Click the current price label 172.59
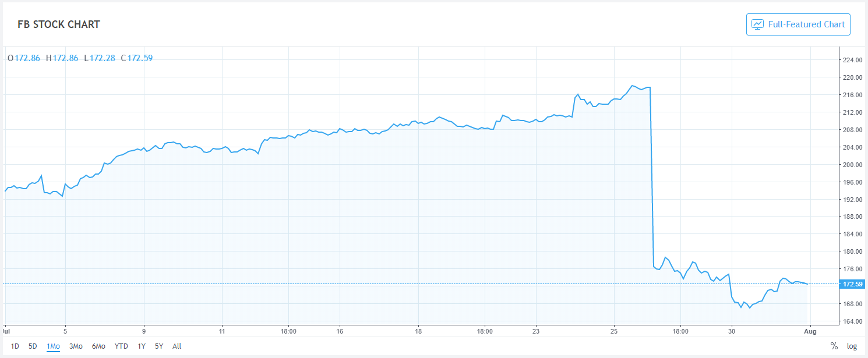Viewport: 868px width, 358px height. [x=853, y=284]
